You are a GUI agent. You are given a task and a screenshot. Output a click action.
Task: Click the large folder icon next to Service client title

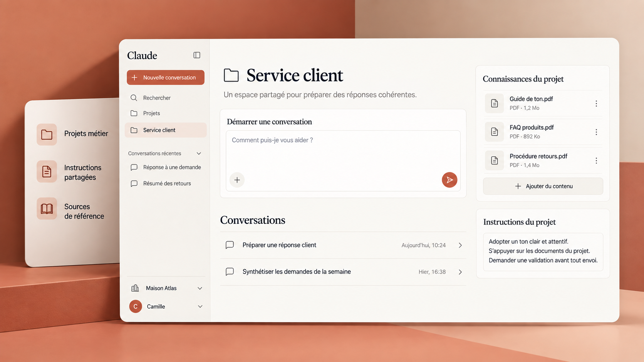tap(231, 75)
